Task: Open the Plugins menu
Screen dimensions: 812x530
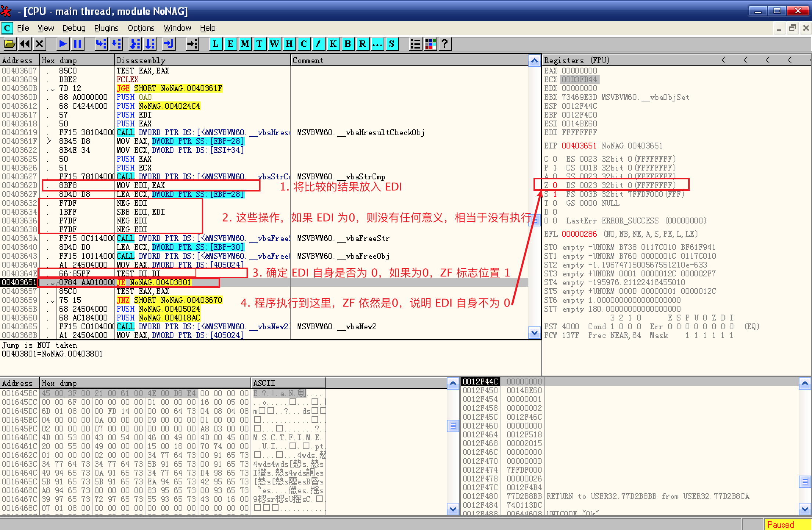Action: (x=106, y=28)
